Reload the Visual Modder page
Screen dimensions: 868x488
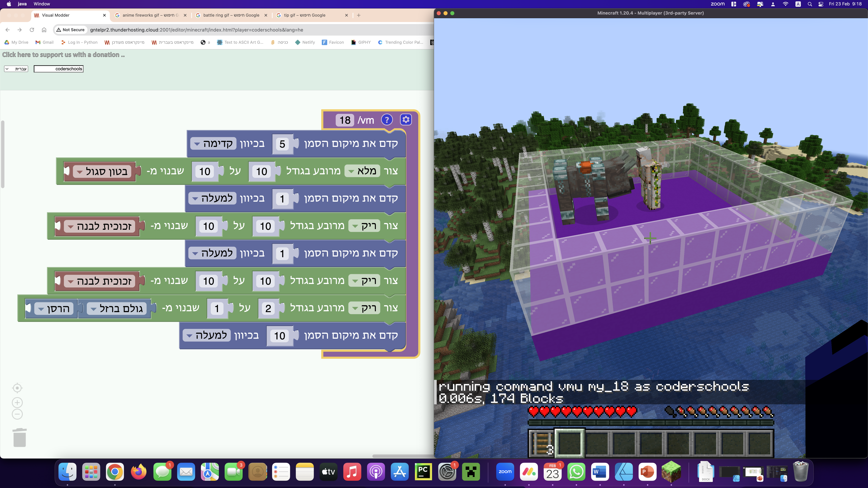[x=32, y=30]
